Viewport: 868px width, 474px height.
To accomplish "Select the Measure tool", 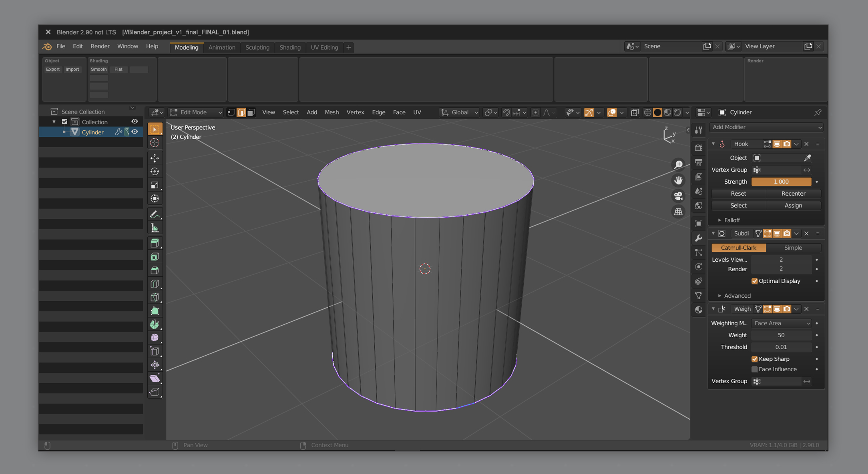I will click(x=155, y=228).
